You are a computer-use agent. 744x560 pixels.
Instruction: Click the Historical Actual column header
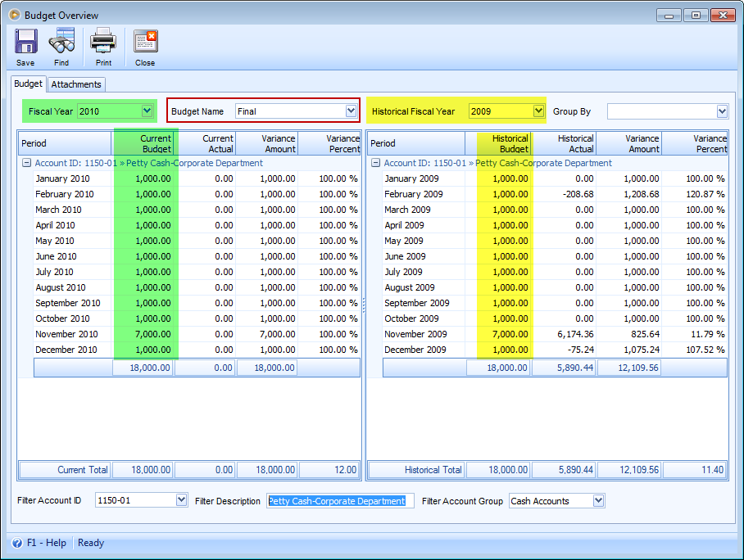click(x=564, y=143)
